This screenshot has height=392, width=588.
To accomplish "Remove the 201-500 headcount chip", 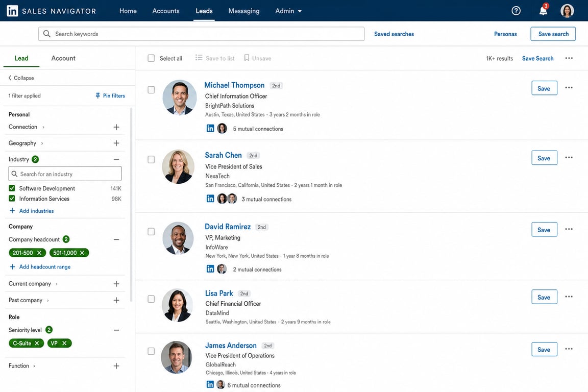I will point(39,253).
